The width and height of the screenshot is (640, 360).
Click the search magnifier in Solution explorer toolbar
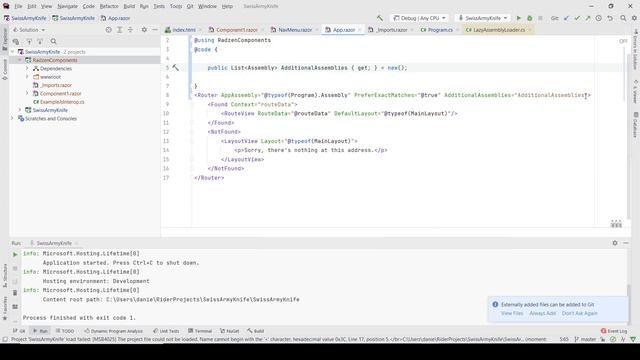point(53,41)
